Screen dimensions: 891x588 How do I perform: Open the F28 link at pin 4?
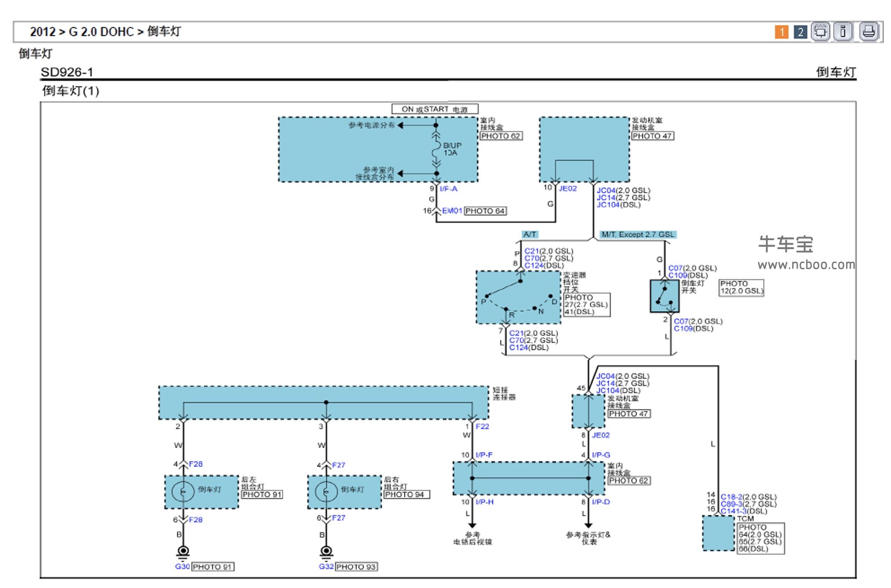(196, 465)
